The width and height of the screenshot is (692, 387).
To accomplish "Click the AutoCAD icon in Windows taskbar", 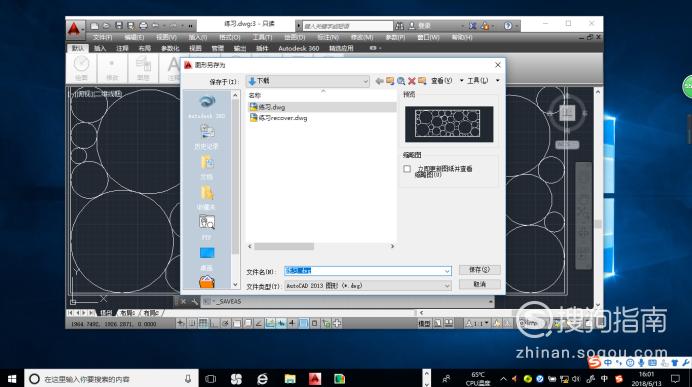I will pos(315,379).
